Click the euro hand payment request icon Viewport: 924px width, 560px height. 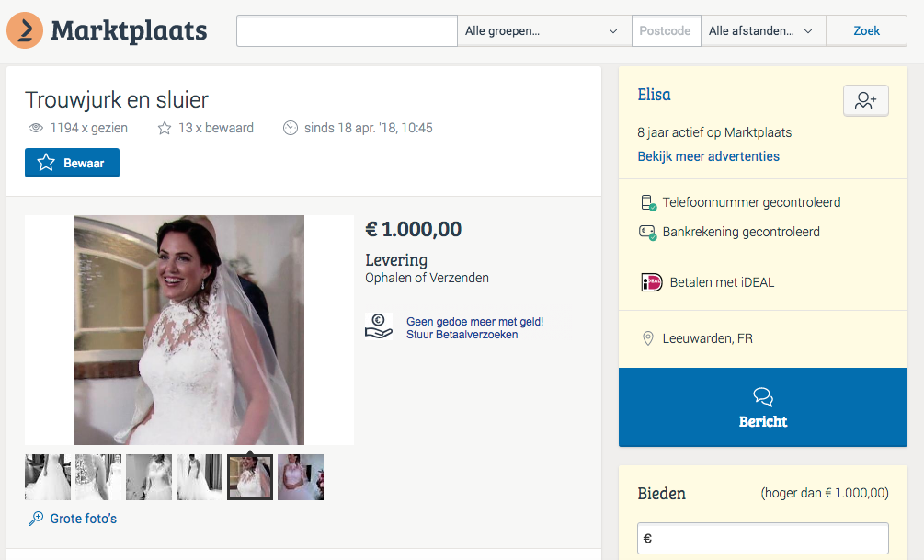coord(378,326)
